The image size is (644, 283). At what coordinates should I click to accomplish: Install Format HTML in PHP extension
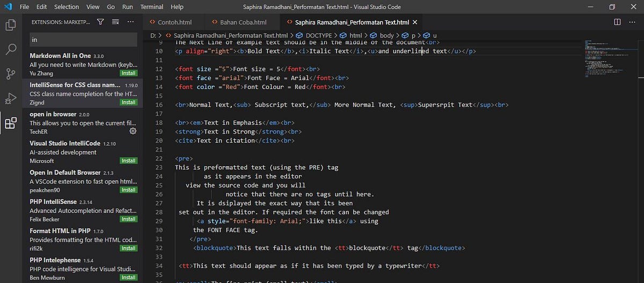coord(128,248)
